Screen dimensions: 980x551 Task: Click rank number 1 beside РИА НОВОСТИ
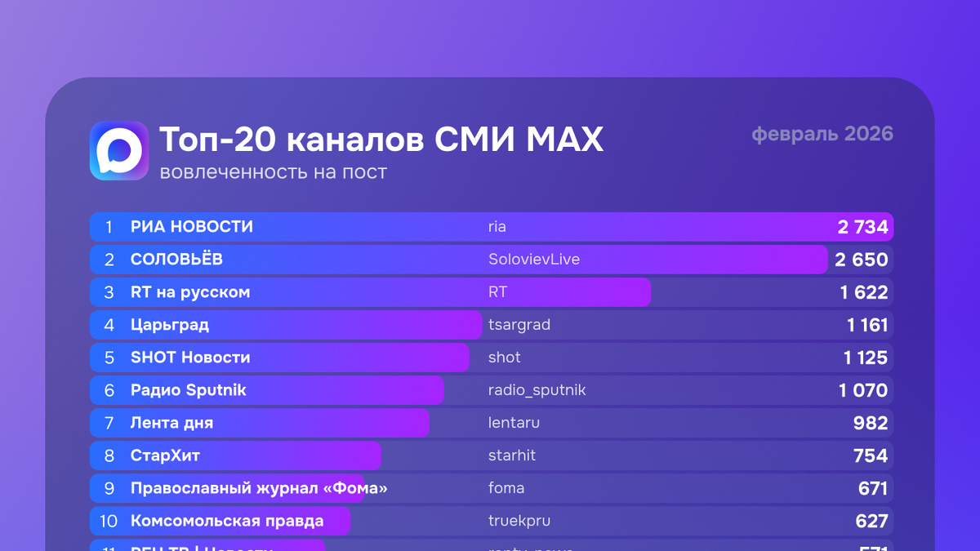tap(109, 227)
